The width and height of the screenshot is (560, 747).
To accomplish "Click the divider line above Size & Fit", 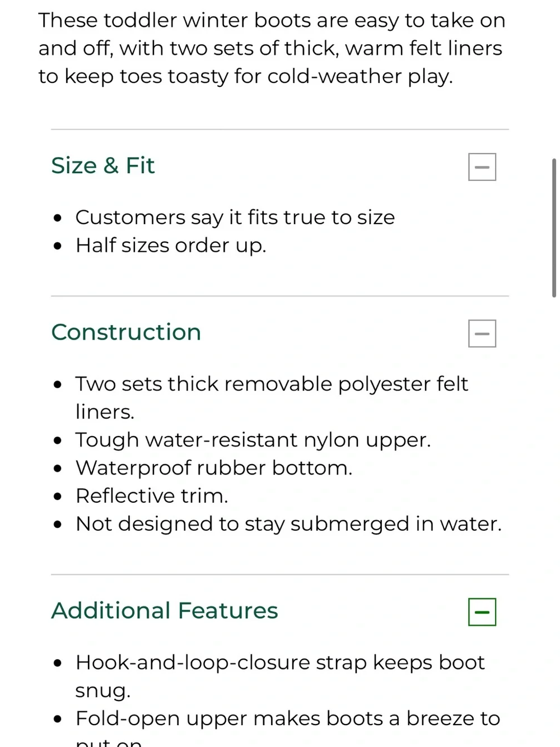I will 280,129.
